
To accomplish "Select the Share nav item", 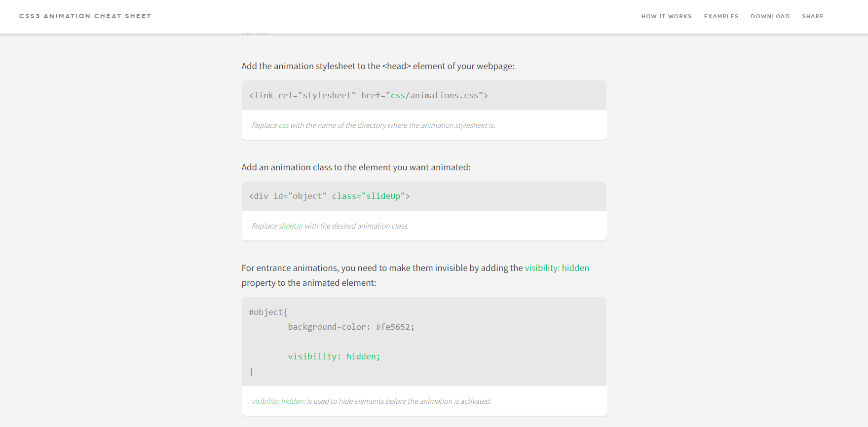I will (x=812, y=16).
